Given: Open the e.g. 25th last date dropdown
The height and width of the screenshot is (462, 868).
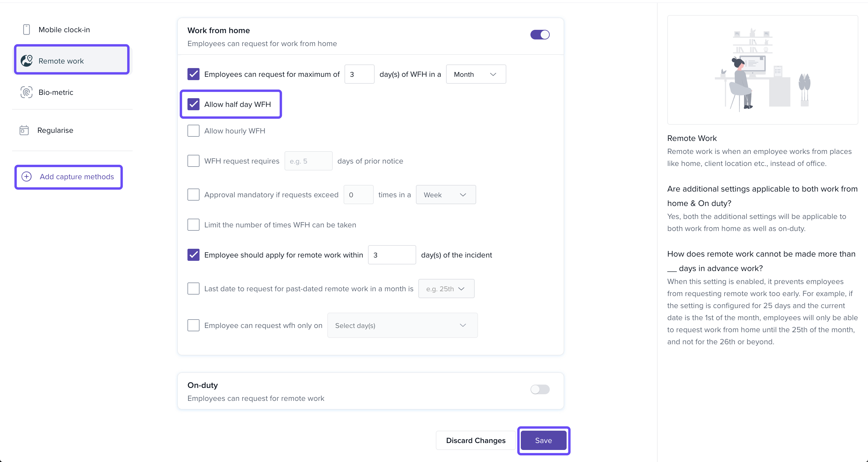Looking at the screenshot, I should [446, 289].
